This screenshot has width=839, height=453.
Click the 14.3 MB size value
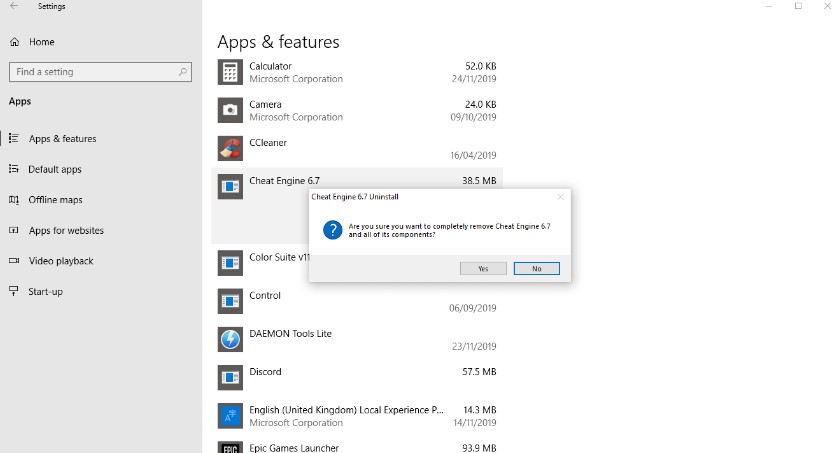tap(479, 410)
